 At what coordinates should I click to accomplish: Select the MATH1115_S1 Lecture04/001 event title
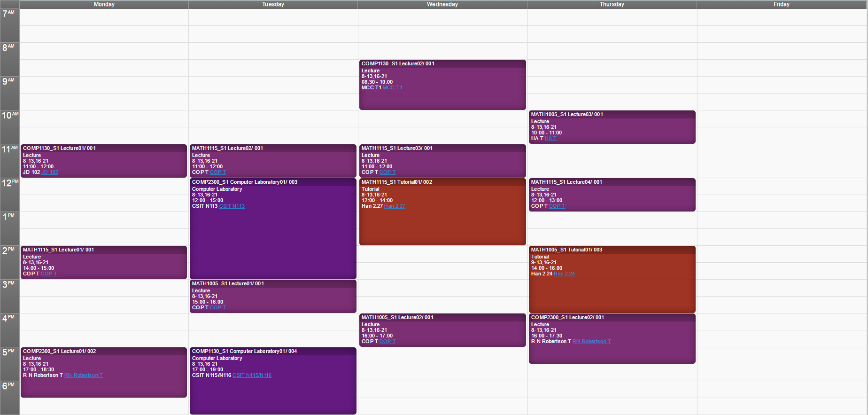566,182
